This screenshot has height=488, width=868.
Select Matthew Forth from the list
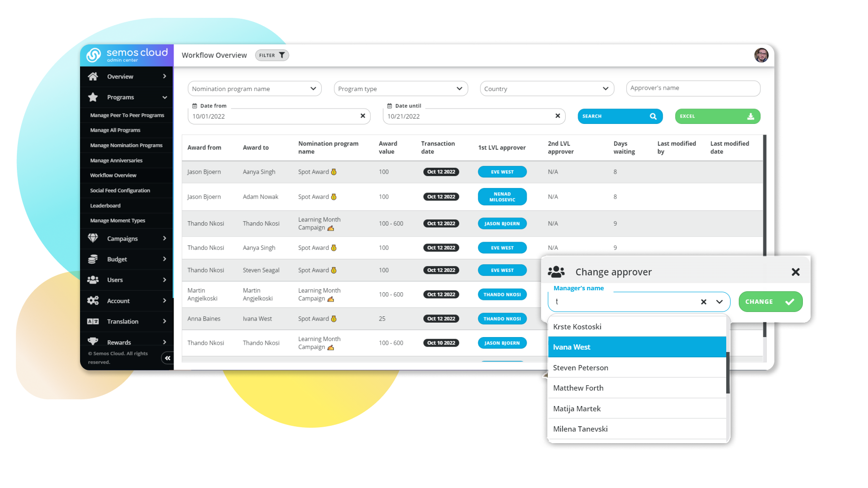637,388
